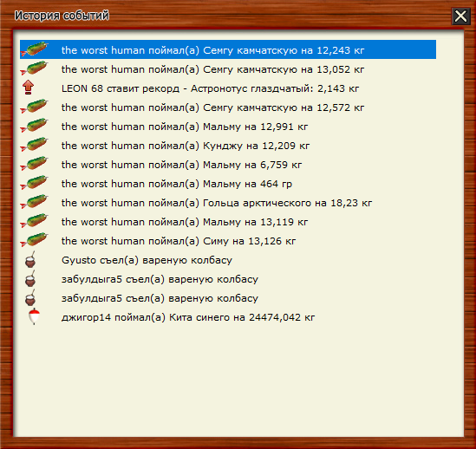The image size is (476, 449).
Task: Click the red arrow record icon for LEON 68
Action: [29, 88]
